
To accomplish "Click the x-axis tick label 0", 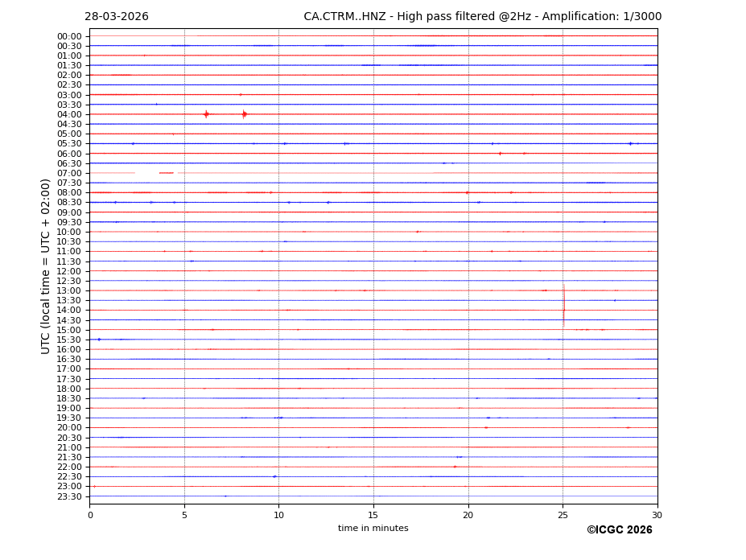I will click(x=90, y=515).
